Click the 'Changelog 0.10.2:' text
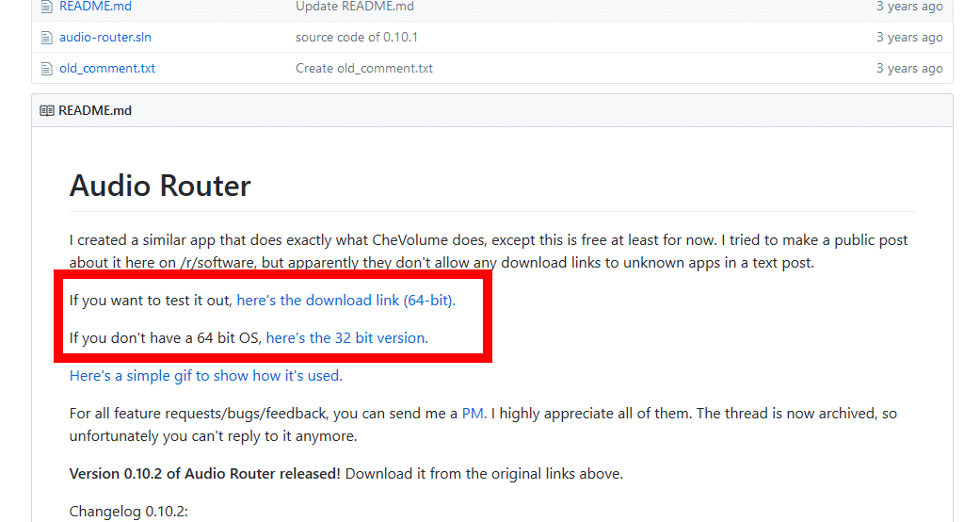 tap(129, 512)
